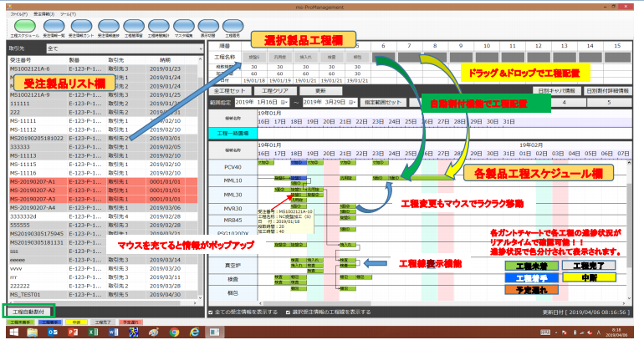
Task: Select order row MS-11111
Action: tap(103, 121)
